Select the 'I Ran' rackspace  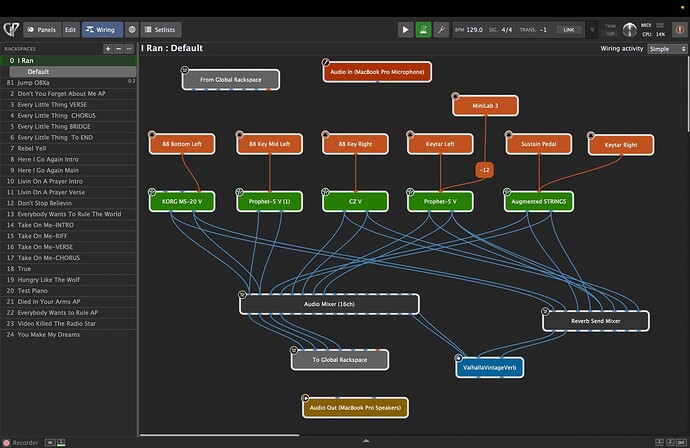tap(68, 60)
